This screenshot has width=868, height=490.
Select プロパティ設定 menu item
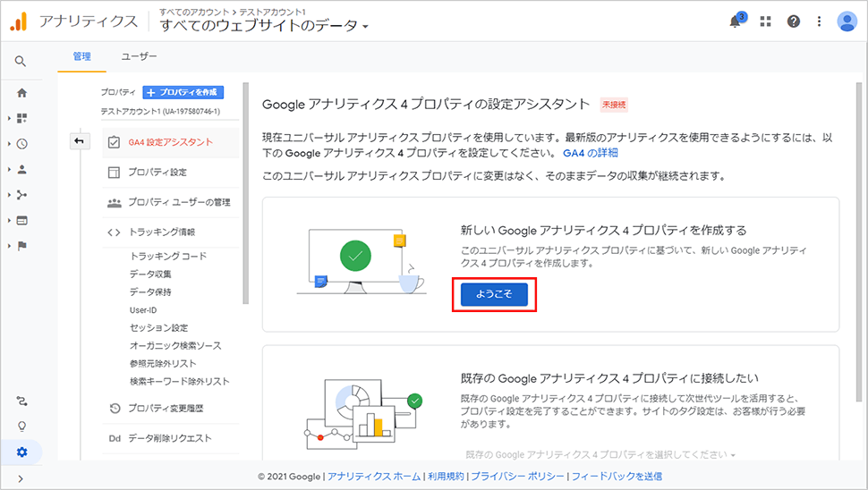[171, 173]
